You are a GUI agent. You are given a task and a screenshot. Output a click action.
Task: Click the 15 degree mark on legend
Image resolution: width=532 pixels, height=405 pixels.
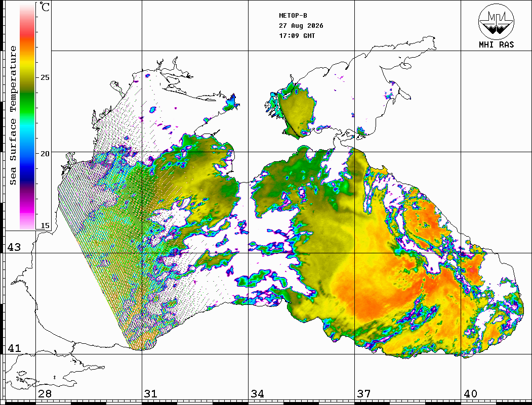point(45,226)
